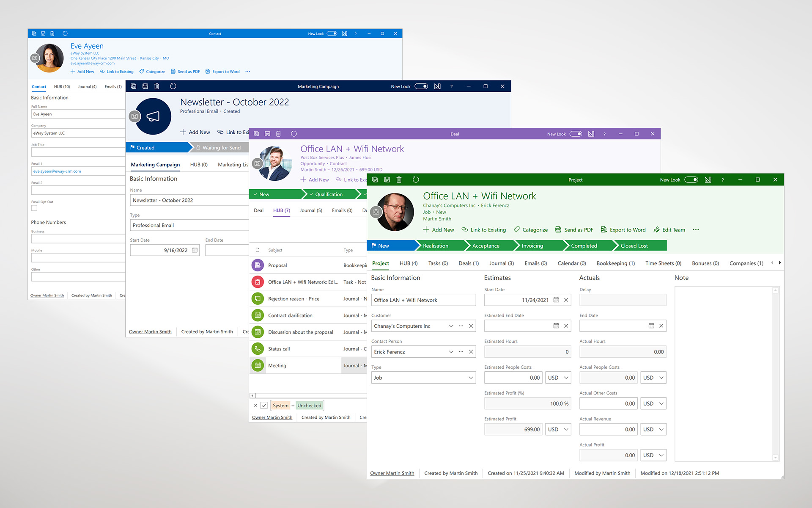Expand Type dropdown showing Job
The height and width of the screenshot is (508, 812).
471,378
